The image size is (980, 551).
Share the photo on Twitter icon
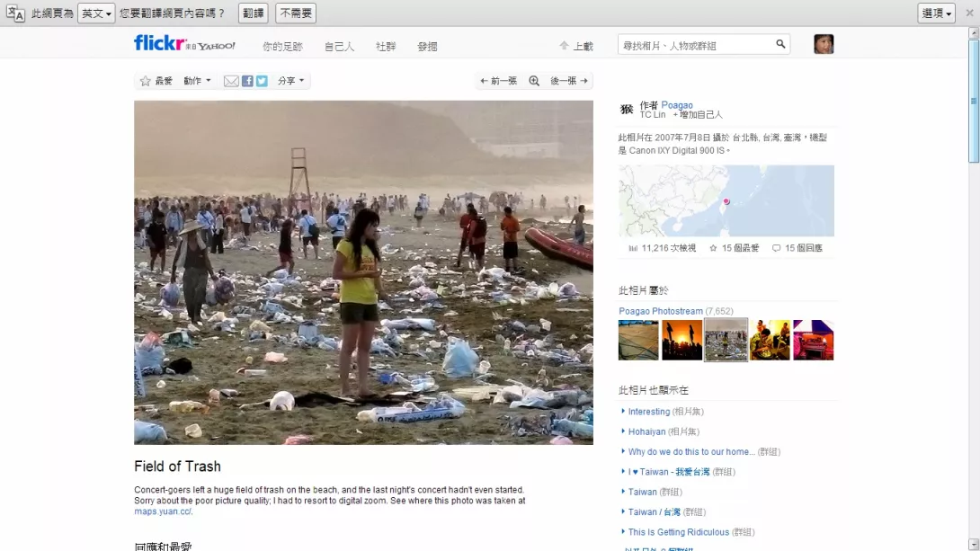[262, 81]
